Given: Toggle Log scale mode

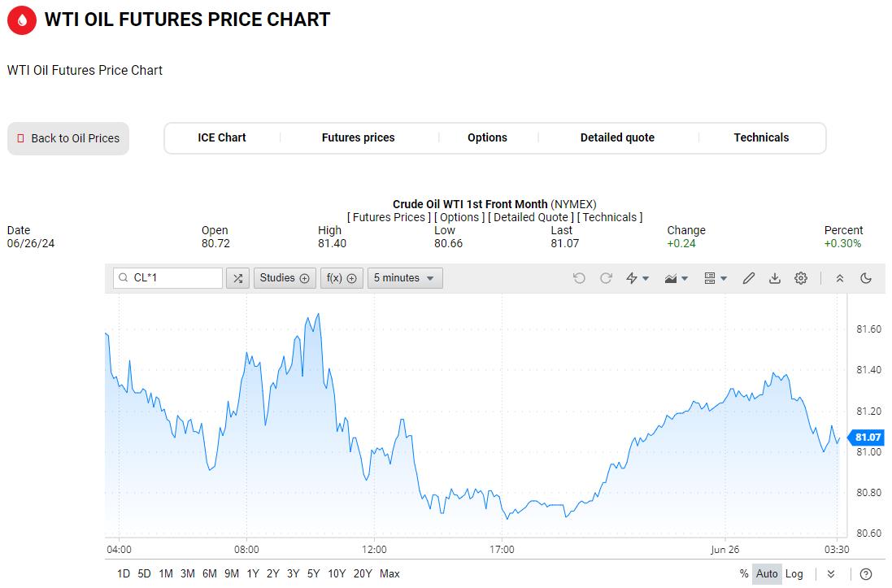Looking at the screenshot, I should point(794,574).
